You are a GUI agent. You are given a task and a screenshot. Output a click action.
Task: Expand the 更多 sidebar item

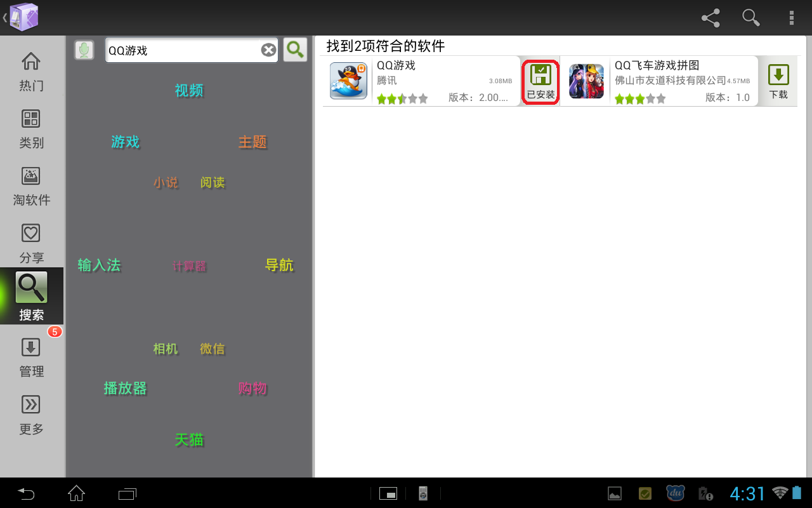[x=32, y=415]
